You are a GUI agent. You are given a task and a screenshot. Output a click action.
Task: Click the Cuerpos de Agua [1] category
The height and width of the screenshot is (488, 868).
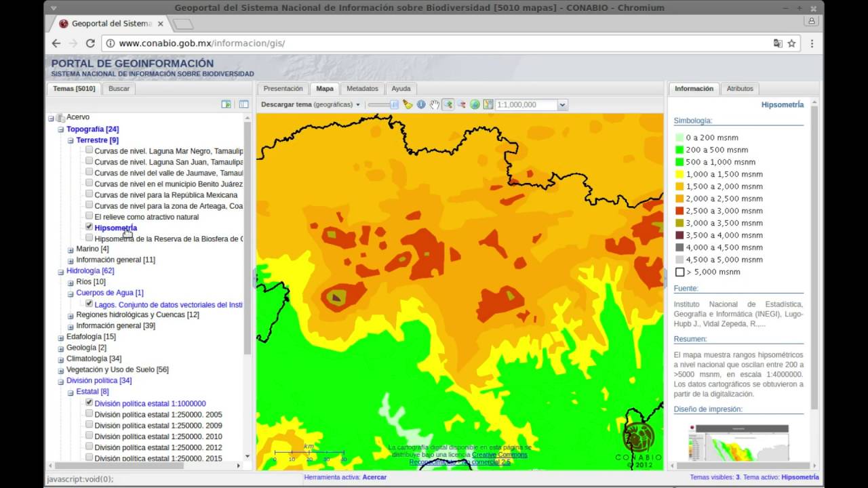coord(110,293)
